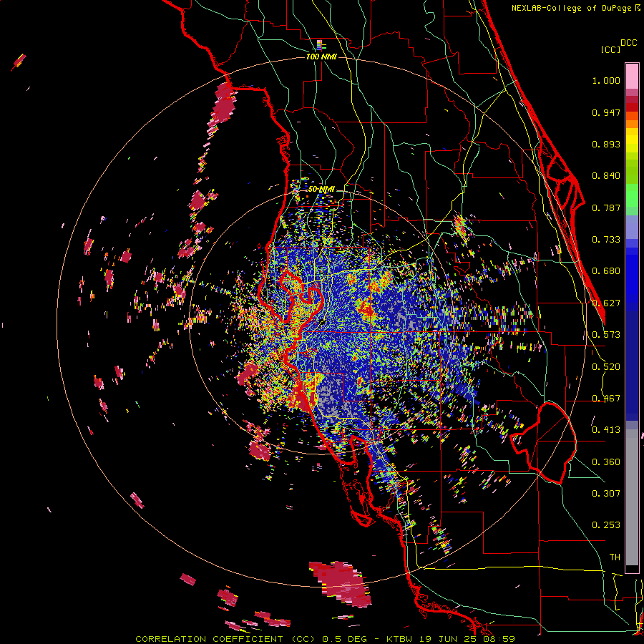Select the 0.360 legend value

click(x=606, y=462)
